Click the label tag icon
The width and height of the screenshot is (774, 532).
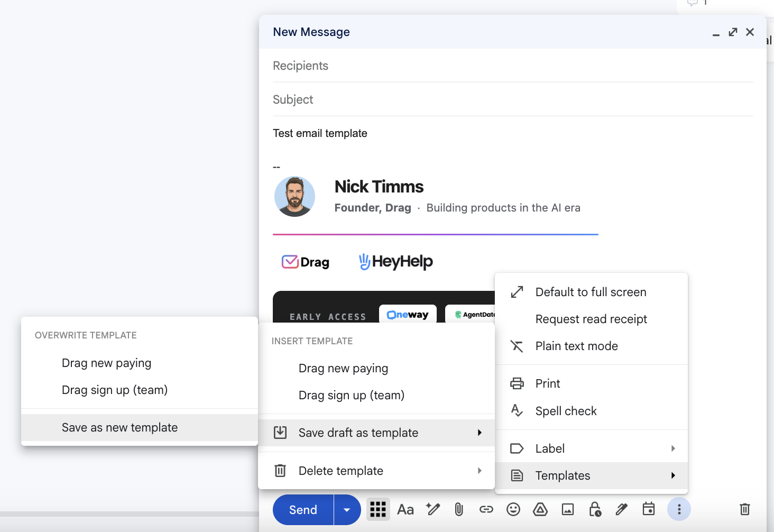click(517, 448)
